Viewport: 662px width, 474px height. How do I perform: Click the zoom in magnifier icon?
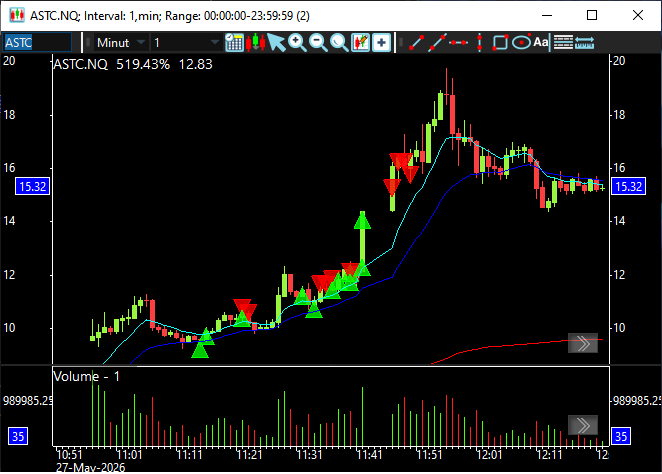(x=297, y=43)
